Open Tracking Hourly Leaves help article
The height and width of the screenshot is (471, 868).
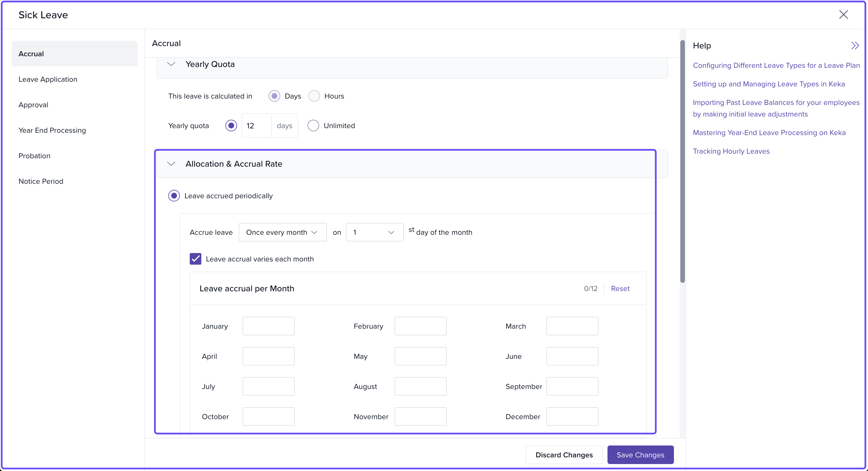(731, 151)
